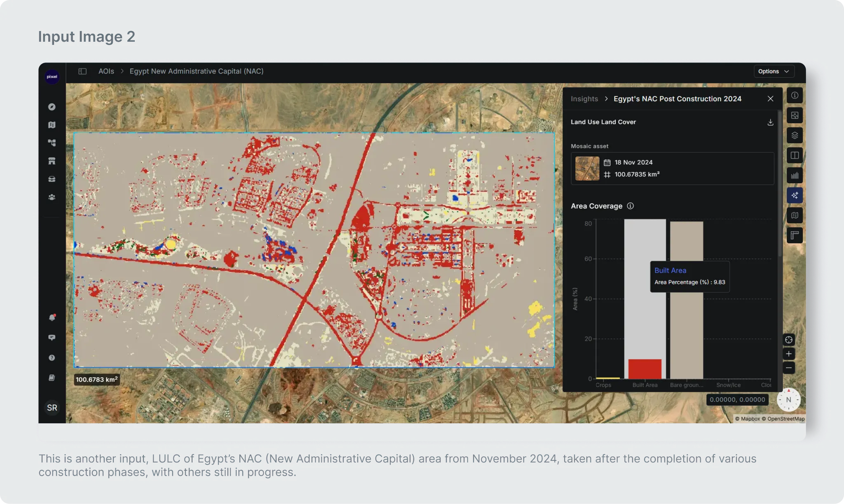Click the 0.00000, 0.00000 coordinates readout
The width and height of the screenshot is (844, 504).
(737, 400)
